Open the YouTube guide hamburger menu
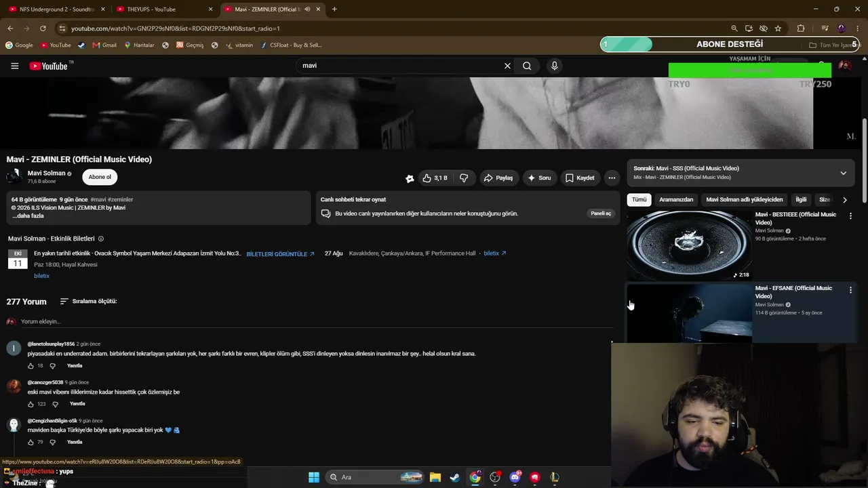 14,66
